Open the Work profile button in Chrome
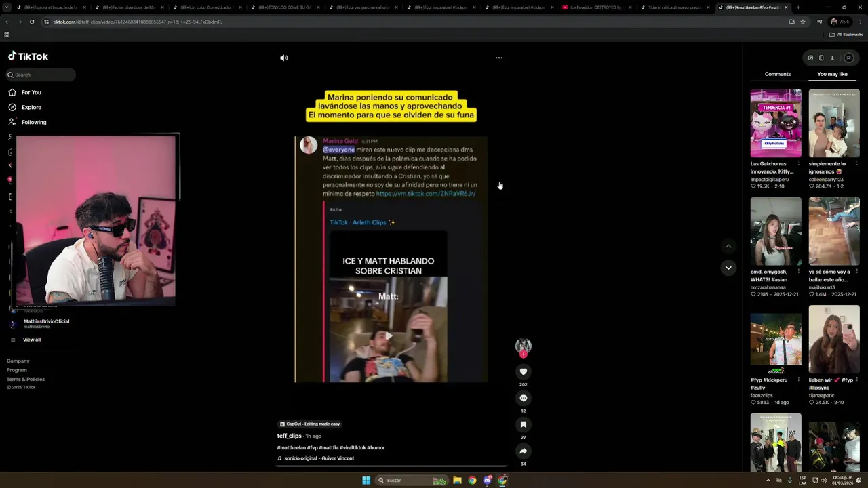The height and width of the screenshot is (488, 868). [x=840, y=22]
